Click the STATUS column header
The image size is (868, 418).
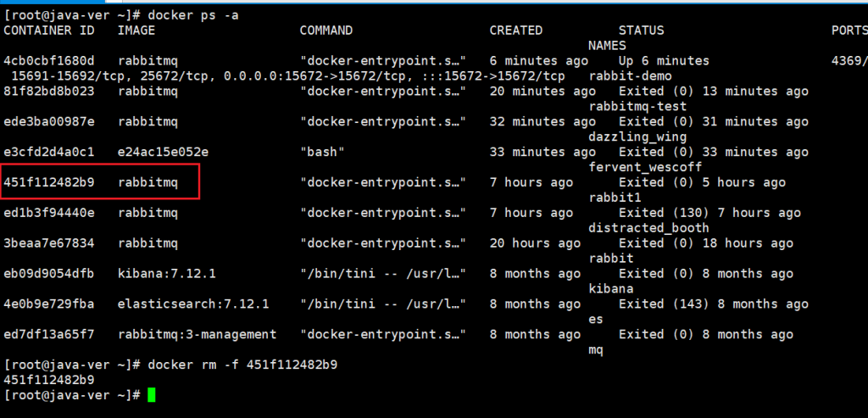[x=642, y=31]
